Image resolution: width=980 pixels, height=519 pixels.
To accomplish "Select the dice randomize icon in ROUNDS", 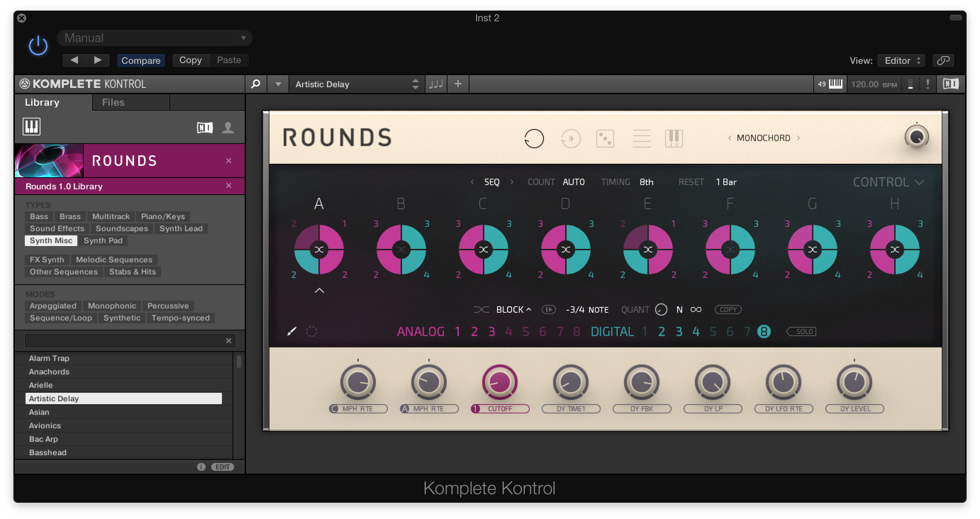I will tap(605, 138).
